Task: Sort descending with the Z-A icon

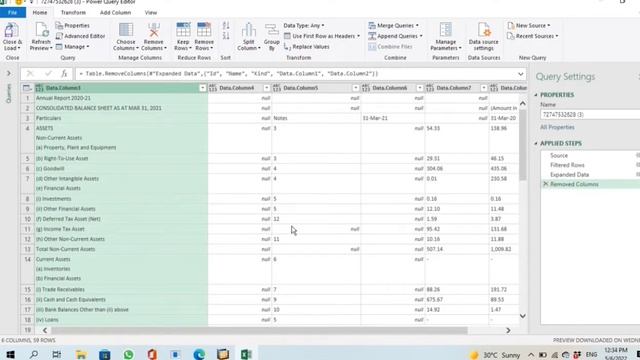Action: [226, 36]
